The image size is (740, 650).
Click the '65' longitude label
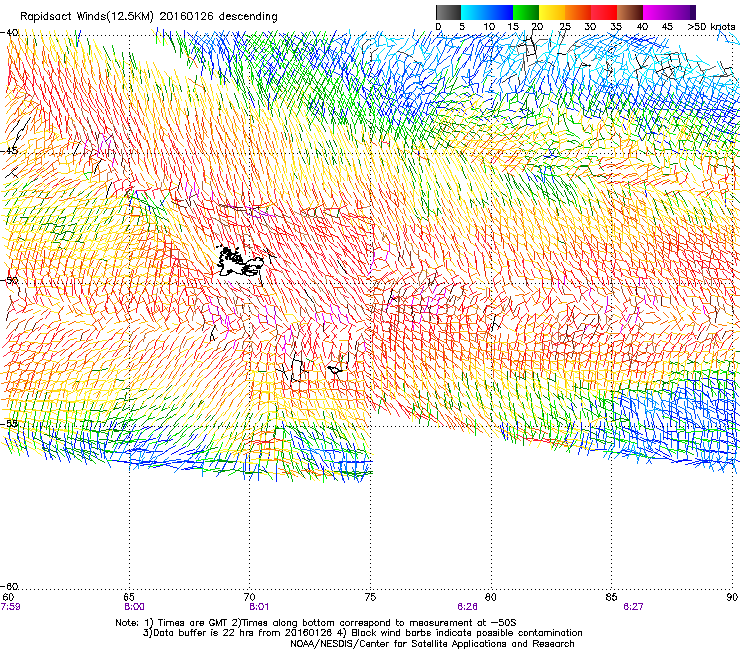[129, 597]
